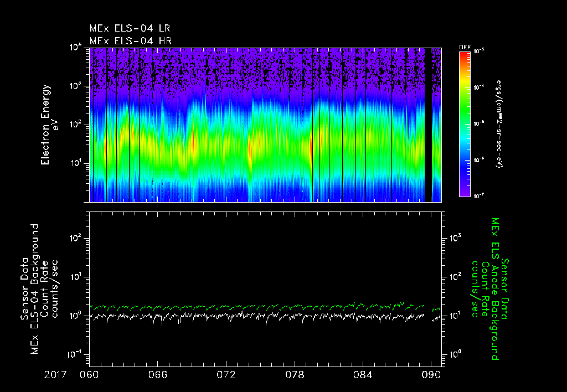
Task: Click the '078' day tick label
Action: (x=295, y=375)
